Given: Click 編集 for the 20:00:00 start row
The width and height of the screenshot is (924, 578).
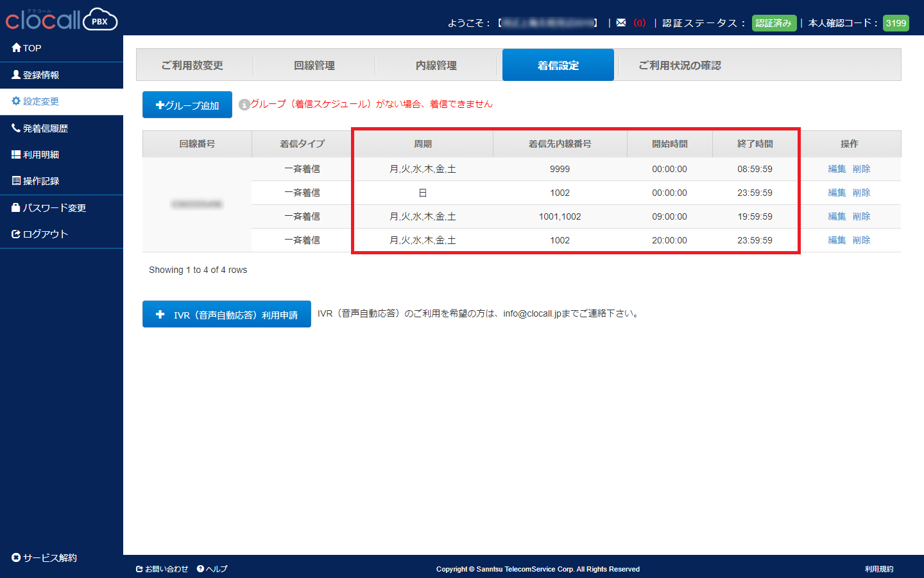Looking at the screenshot, I should [x=837, y=240].
